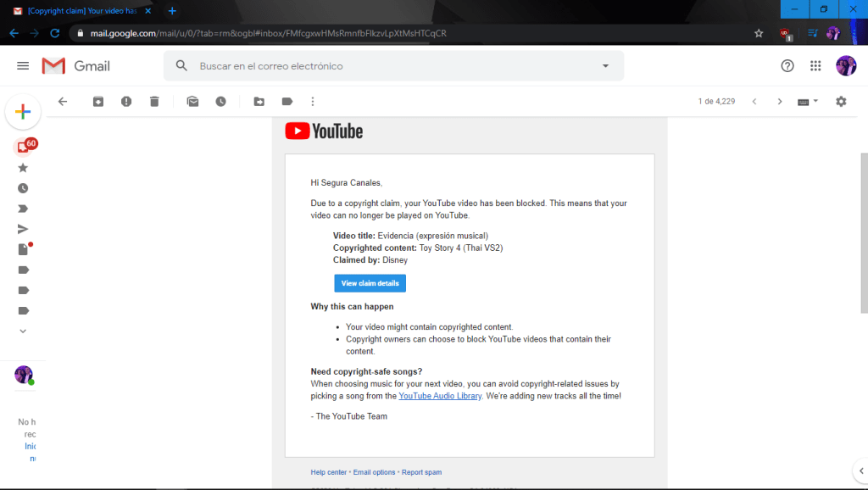Expand search options dropdown arrow
The image size is (868, 490).
(605, 66)
